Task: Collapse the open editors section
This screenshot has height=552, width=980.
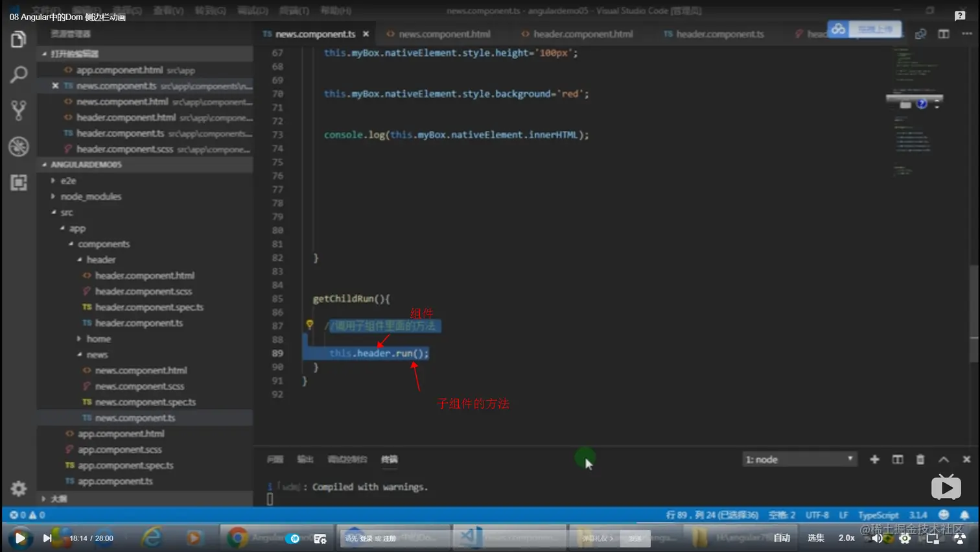Action: pyautogui.click(x=44, y=54)
